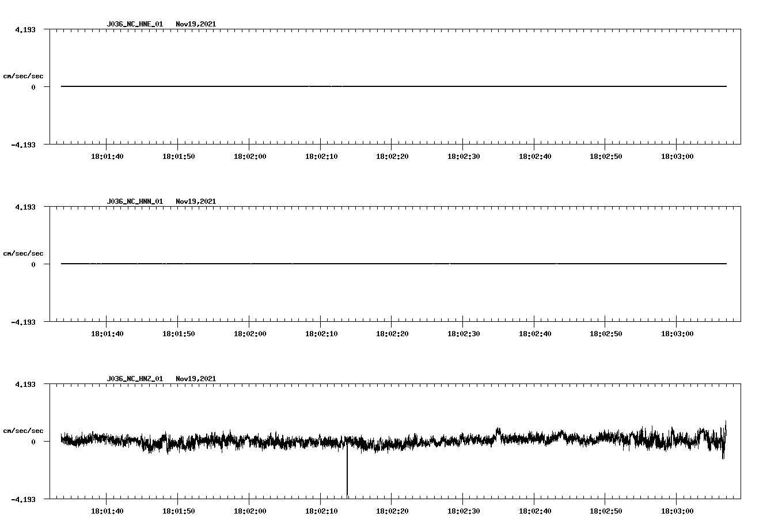Click the 18:02:40 time label under the HNZ plot
The height and width of the screenshot is (532, 782).
point(535,511)
